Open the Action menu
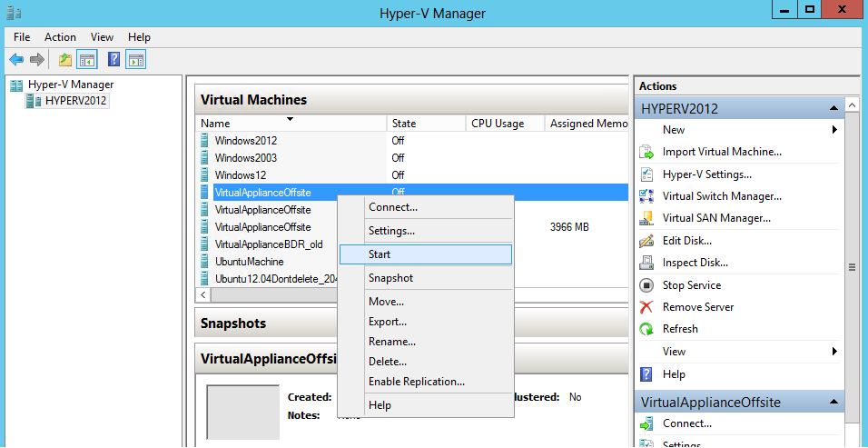This screenshot has width=868, height=448. click(60, 37)
